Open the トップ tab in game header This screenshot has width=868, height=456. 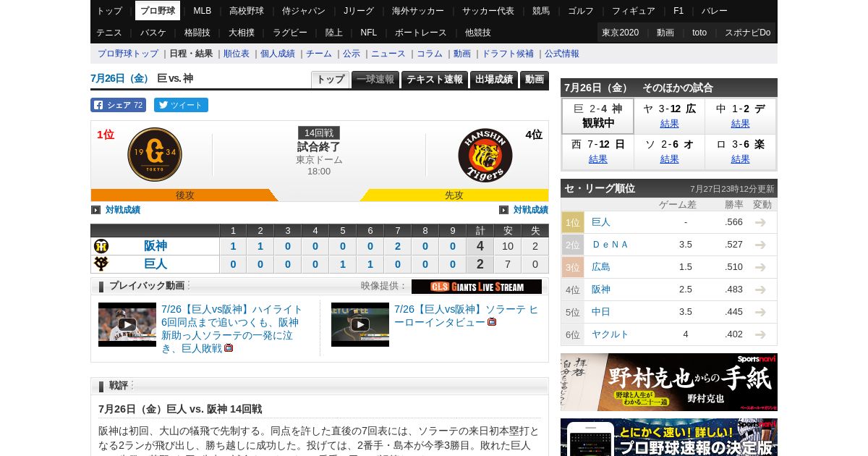point(331,80)
